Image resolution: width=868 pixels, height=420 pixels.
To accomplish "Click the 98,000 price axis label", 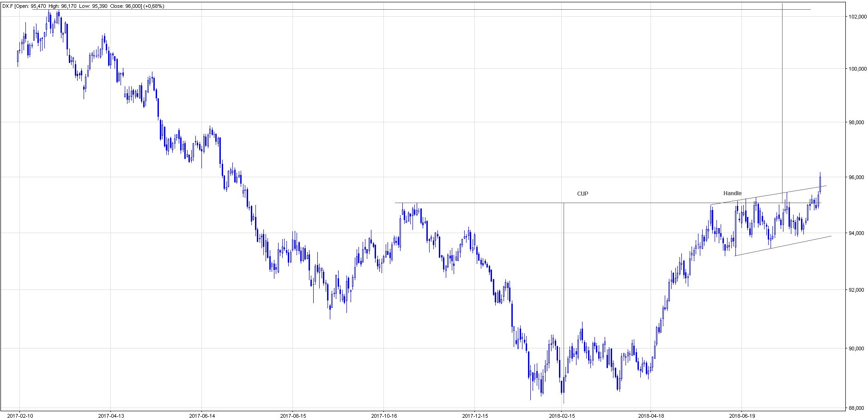I will pos(857,122).
